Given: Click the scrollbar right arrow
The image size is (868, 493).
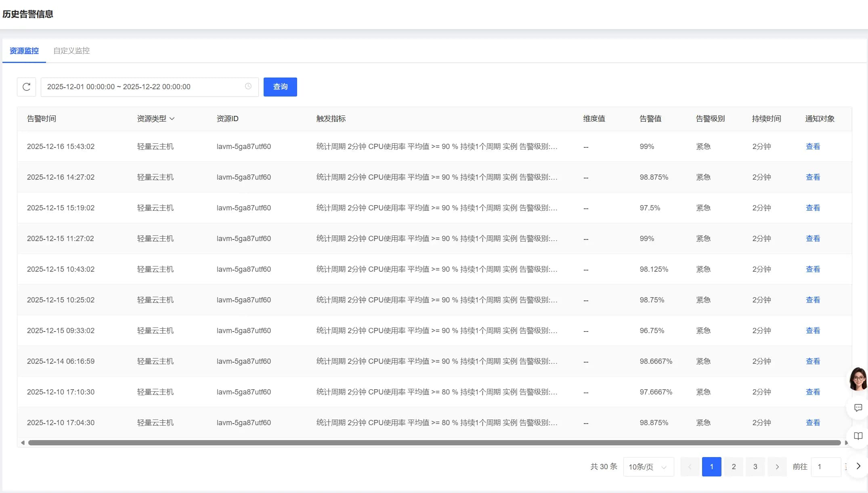Looking at the screenshot, I should [846, 443].
